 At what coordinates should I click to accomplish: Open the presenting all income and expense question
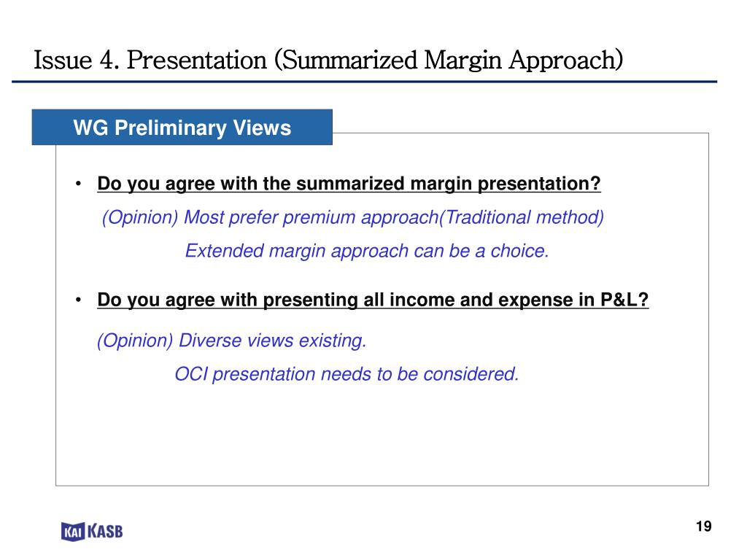(x=373, y=300)
